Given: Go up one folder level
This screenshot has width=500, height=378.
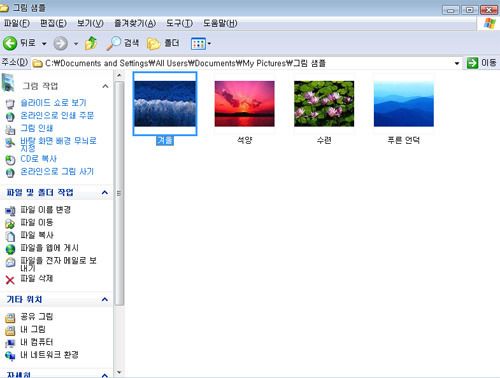Looking at the screenshot, I should [x=91, y=43].
